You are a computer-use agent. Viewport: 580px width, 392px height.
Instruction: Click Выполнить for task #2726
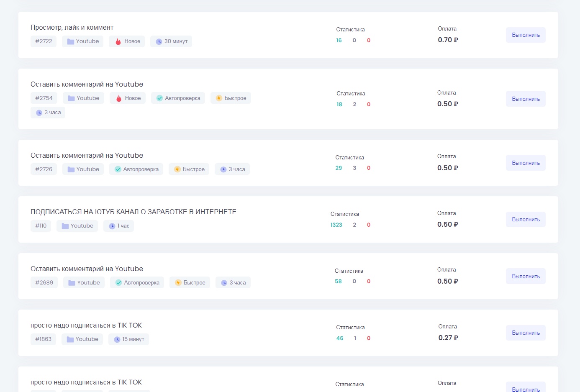pos(526,163)
